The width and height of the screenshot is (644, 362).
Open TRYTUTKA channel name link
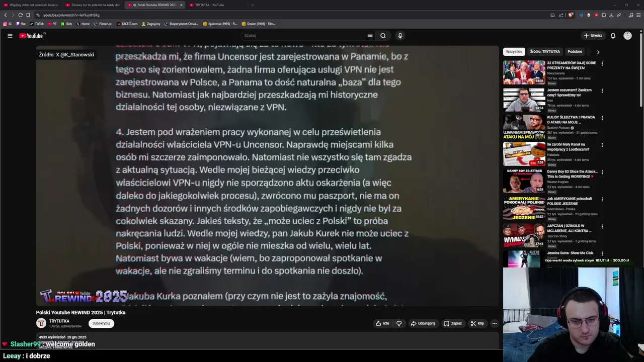pos(59,321)
